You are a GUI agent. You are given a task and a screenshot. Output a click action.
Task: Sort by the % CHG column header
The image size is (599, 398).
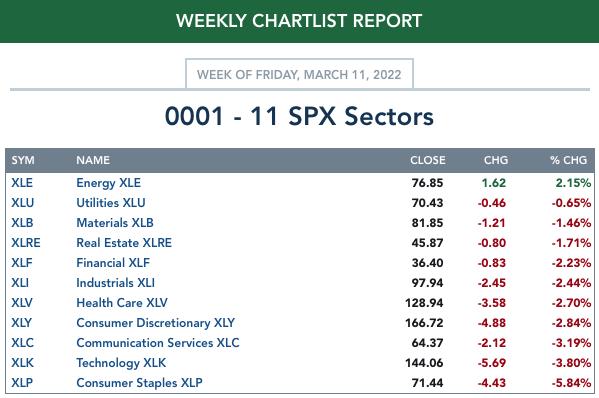click(x=568, y=160)
